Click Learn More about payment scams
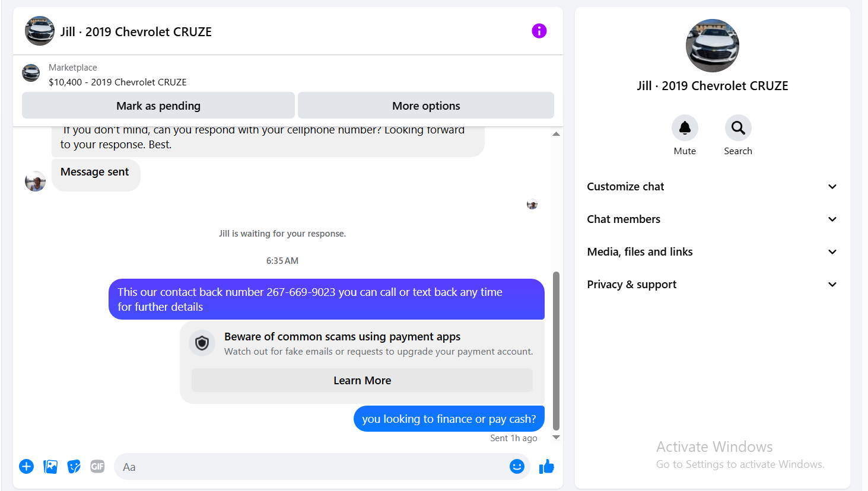The width and height of the screenshot is (868, 491). tap(362, 380)
